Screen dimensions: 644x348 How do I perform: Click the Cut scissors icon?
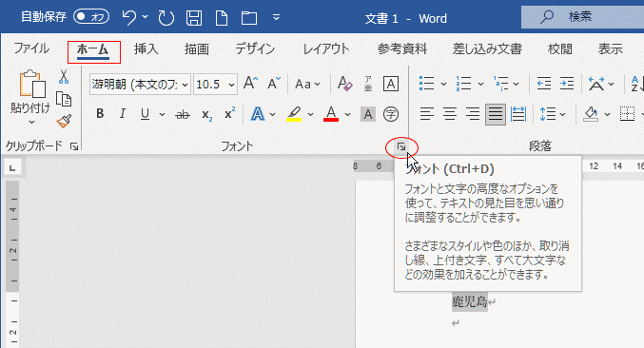tap(63, 76)
